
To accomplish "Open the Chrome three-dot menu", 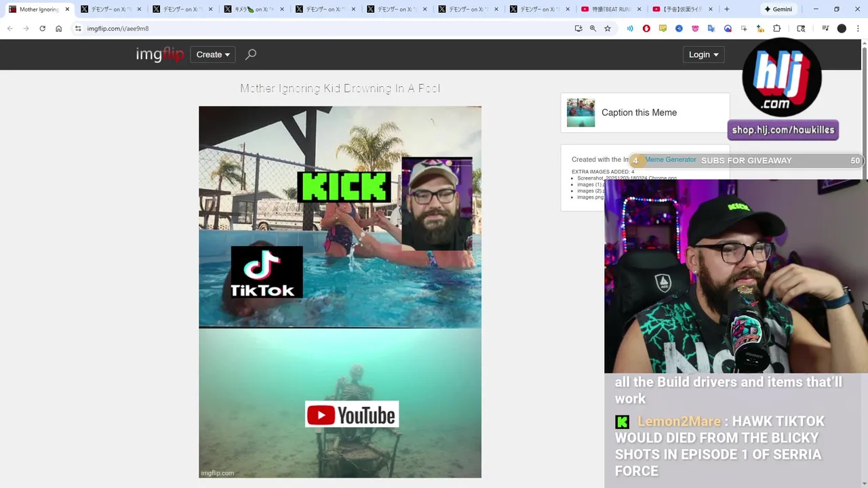I will (x=858, y=28).
